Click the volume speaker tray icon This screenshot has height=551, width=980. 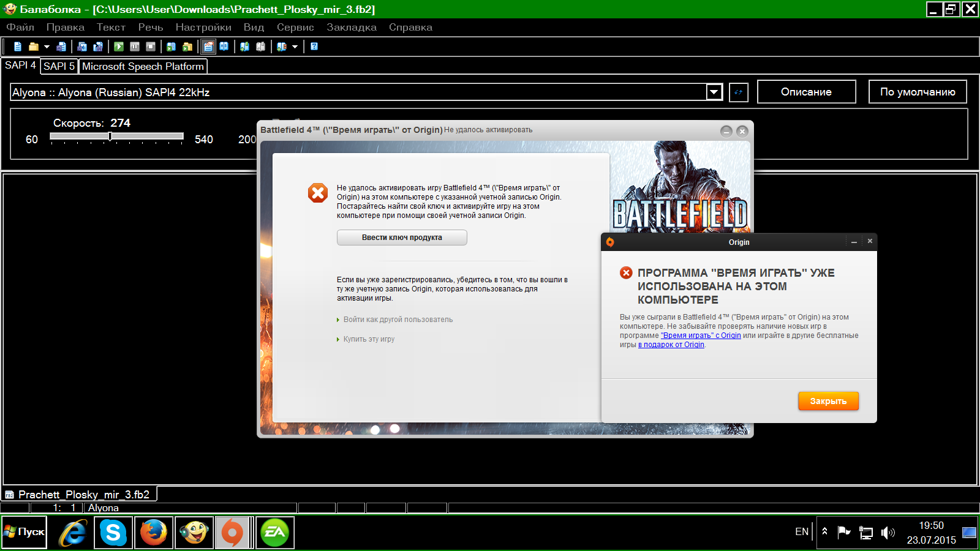[887, 533]
